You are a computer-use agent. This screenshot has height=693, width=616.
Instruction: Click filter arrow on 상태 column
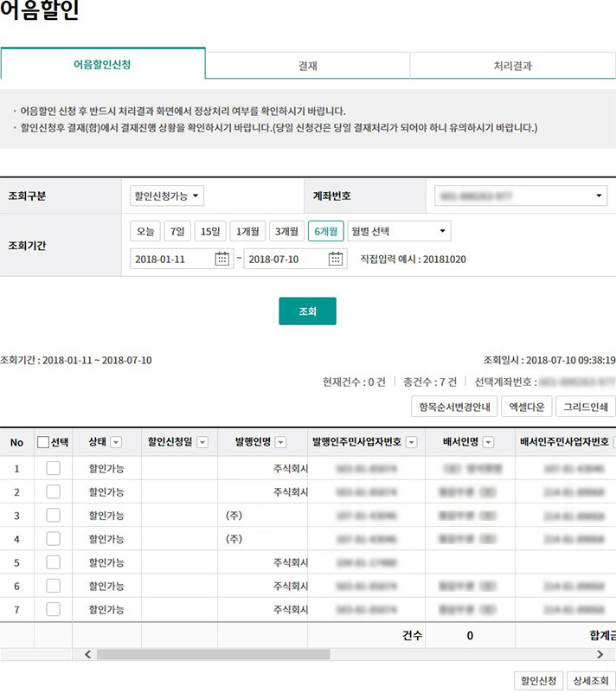coord(116,443)
